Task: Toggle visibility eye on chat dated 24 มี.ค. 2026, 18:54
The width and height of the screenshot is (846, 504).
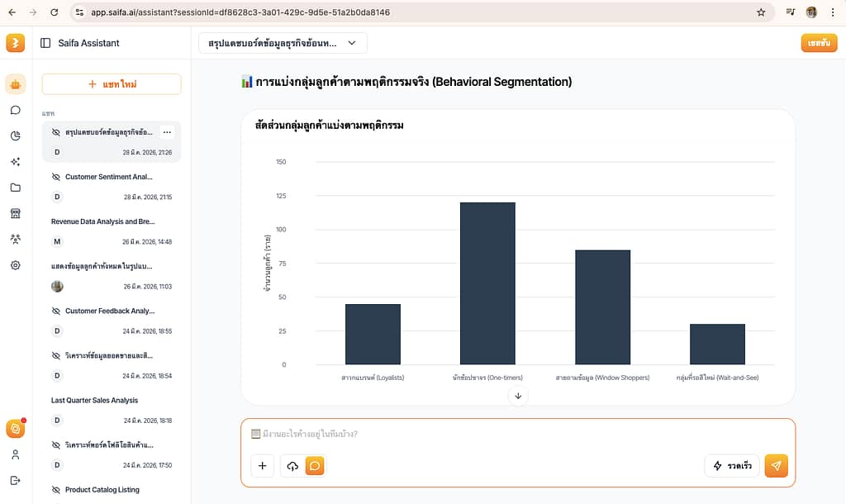Action: pyautogui.click(x=55, y=355)
